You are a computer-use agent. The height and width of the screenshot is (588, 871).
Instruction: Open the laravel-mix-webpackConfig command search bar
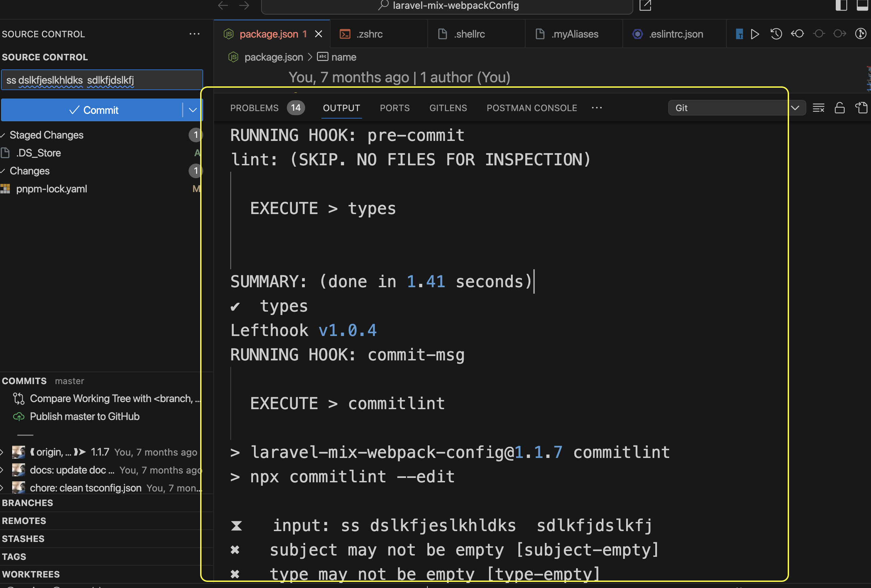(x=447, y=6)
